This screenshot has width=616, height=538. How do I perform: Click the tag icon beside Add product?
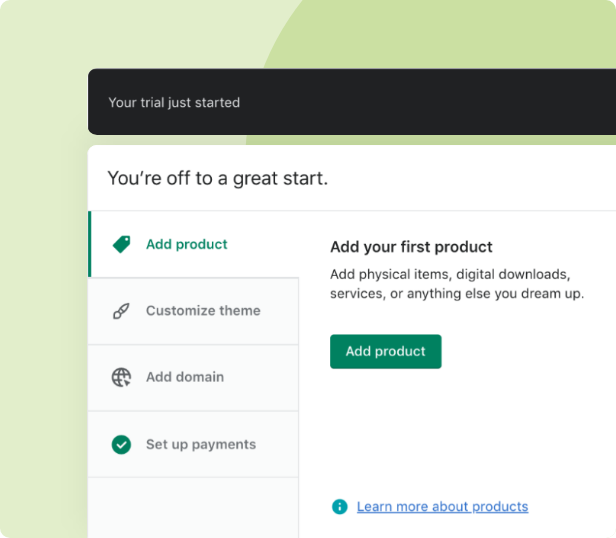[121, 244]
